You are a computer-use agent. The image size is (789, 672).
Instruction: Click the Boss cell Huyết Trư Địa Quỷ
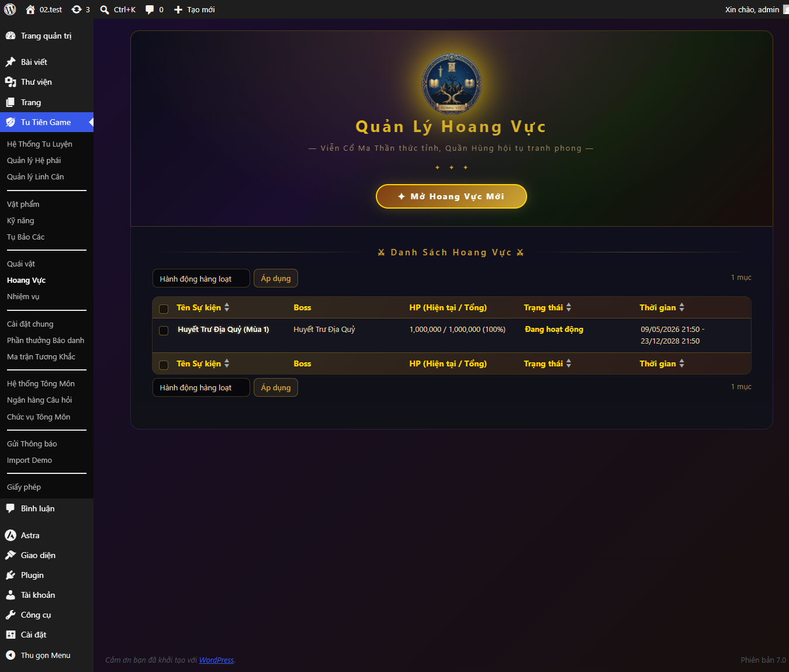(x=324, y=330)
